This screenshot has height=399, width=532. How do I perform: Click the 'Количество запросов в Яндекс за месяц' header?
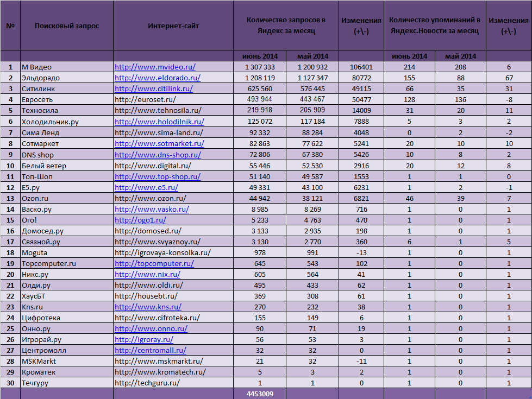(286, 26)
